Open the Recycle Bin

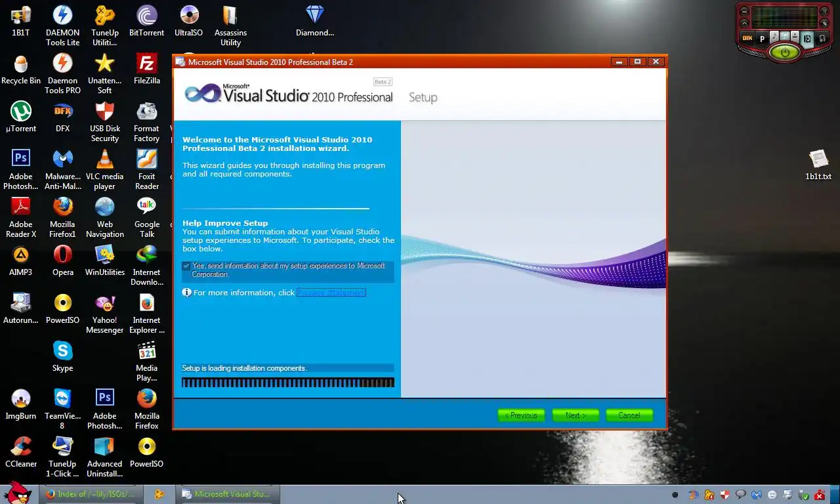click(21, 70)
